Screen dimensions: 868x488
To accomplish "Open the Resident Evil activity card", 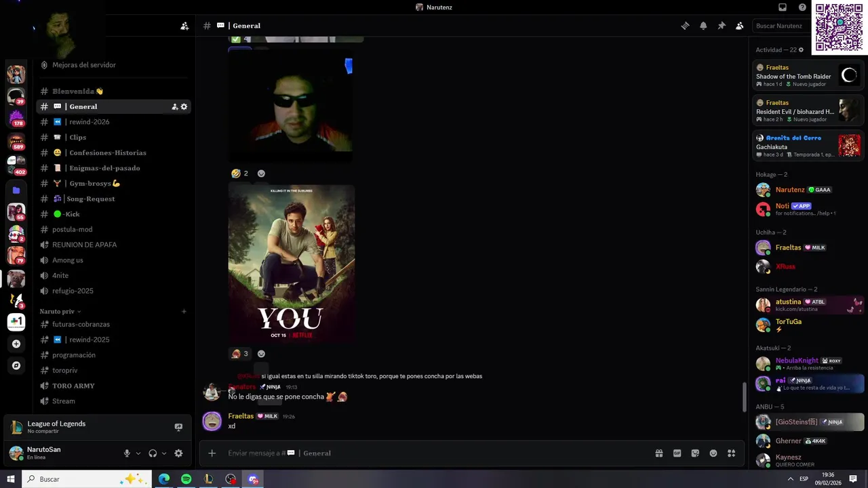I will 808,111.
